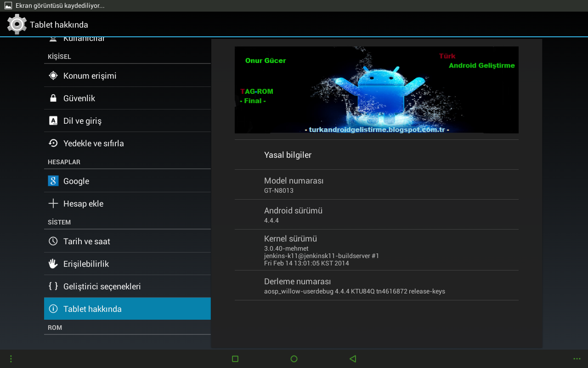Tap the recent apps square navigation button
This screenshot has width=588, height=368.
click(x=235, y=359)
